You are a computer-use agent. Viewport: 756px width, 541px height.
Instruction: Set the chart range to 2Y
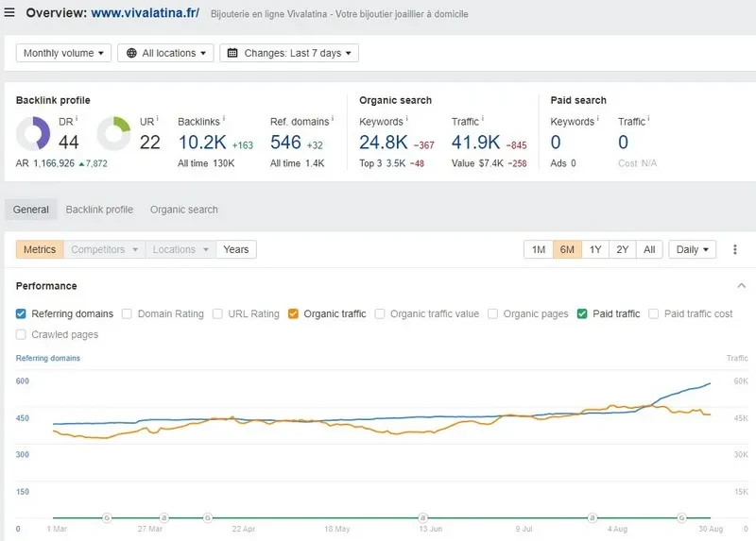tap(623, 249)
